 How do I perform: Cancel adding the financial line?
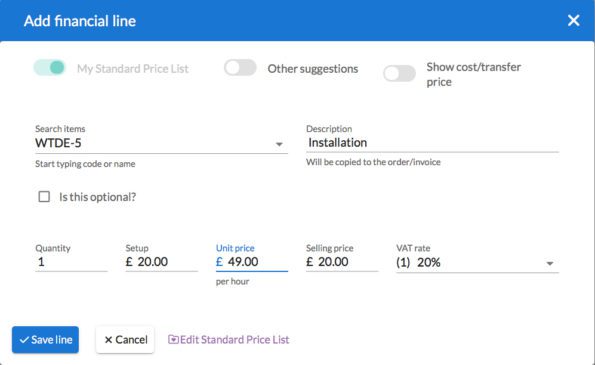[125, 340]
